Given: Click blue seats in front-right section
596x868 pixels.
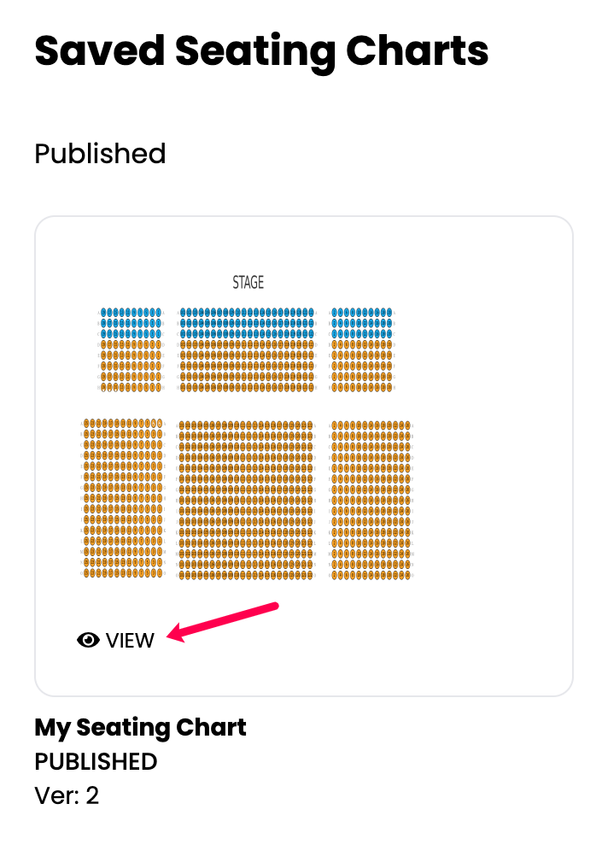Looking at the screenshot, I should 362,323.
